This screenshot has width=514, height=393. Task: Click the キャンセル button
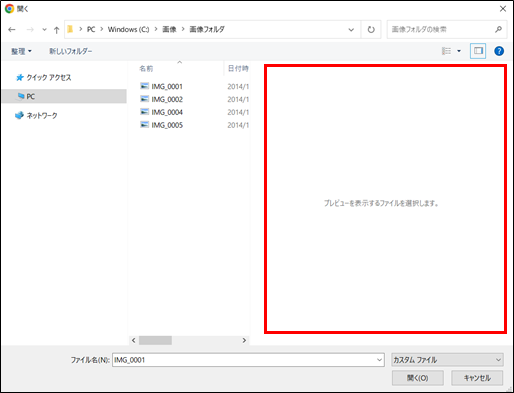pos(477,378)
